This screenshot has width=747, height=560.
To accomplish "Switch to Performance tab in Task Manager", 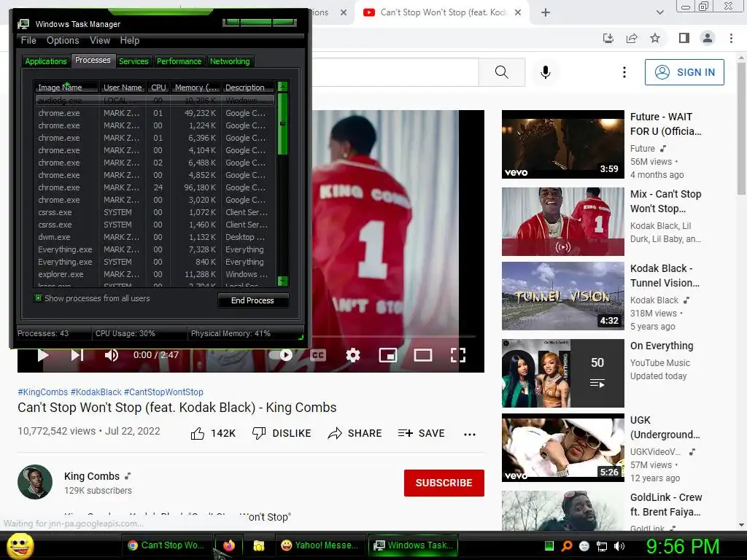I will (x=179, y=61).
